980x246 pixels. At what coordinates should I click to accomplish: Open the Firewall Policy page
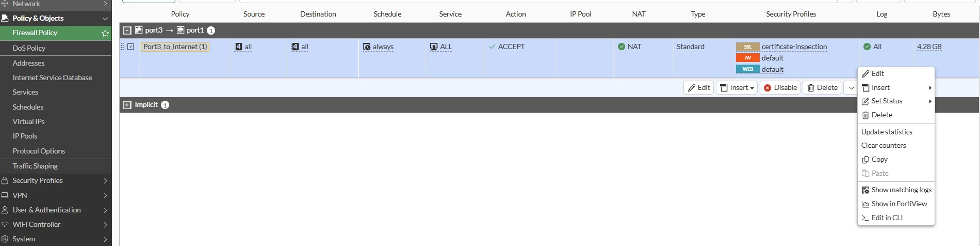tap(35, 33)
